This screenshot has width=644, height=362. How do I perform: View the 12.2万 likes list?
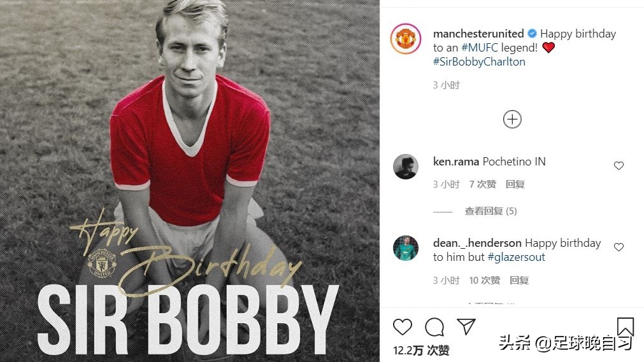421,351
